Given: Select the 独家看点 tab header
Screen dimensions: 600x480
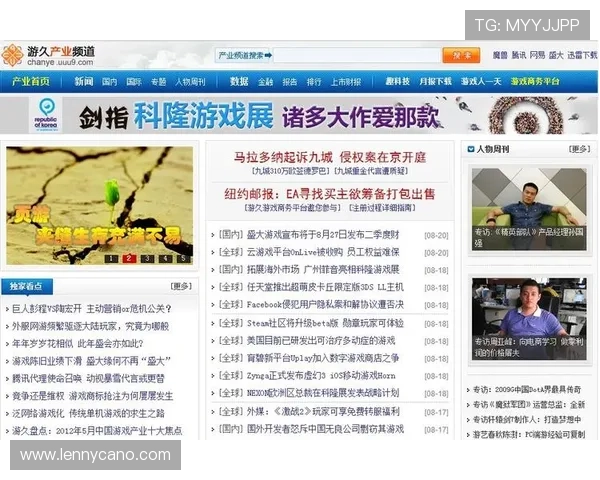Looking at the screenshot, I should coord(27,286).
